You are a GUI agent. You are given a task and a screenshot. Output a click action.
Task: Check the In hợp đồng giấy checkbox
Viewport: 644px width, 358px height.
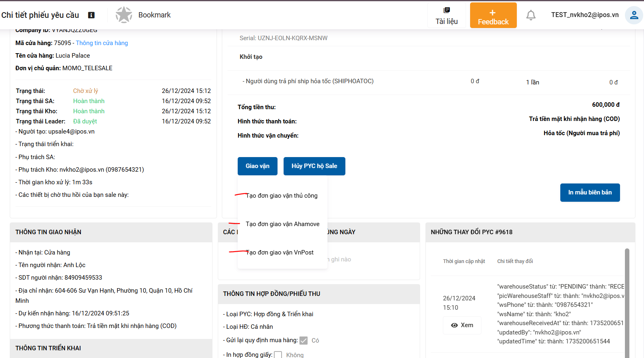[278, 355]
